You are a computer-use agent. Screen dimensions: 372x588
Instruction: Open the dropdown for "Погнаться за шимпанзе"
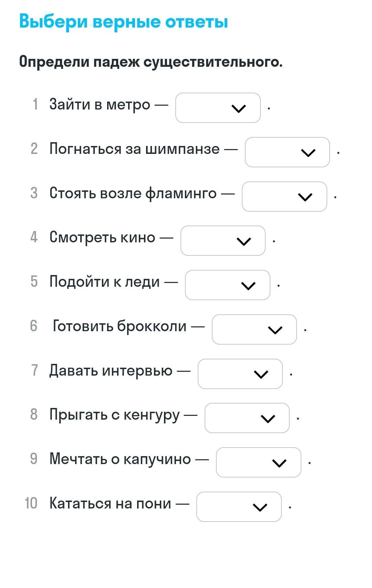tap(287, 152)
